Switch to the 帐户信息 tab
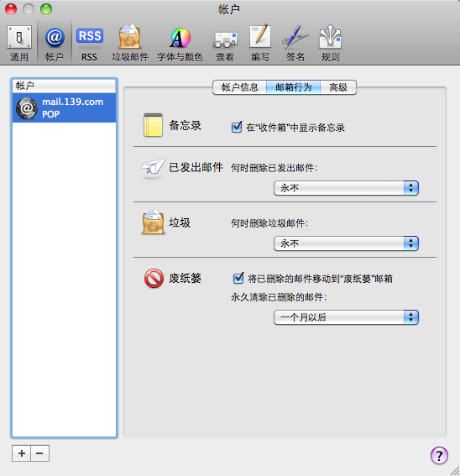Viewport: 460px width, 476px height. (239, 87)
